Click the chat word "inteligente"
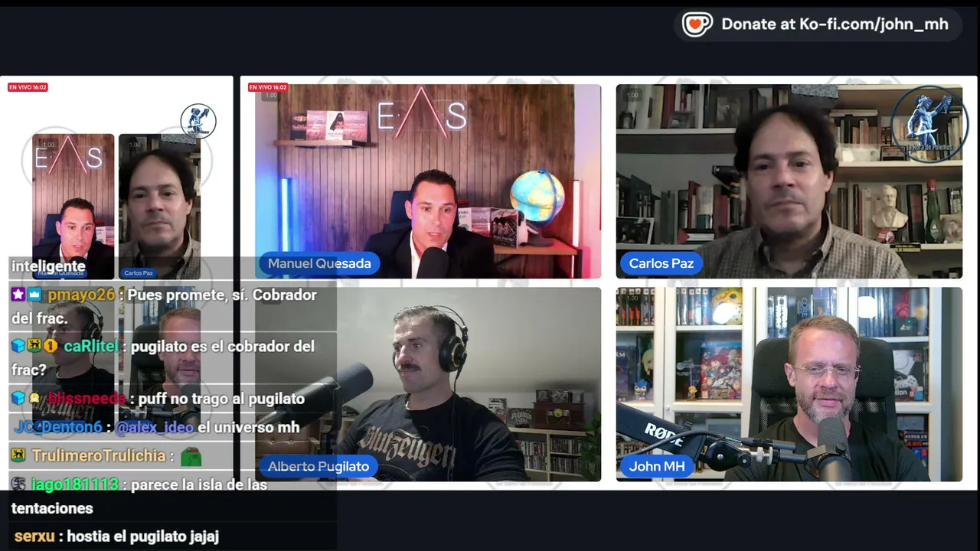 pos(48,266)
